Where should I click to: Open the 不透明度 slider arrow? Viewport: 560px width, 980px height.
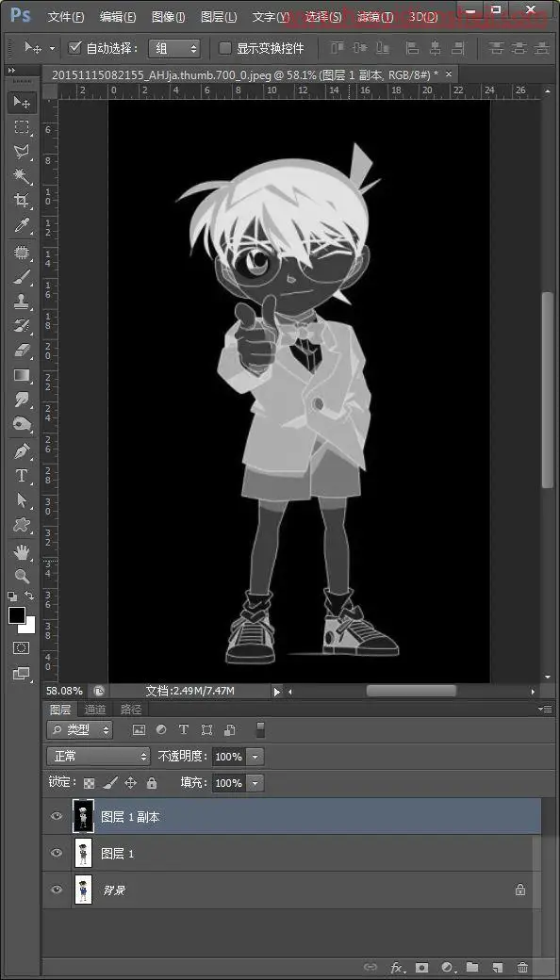[255, 757]
